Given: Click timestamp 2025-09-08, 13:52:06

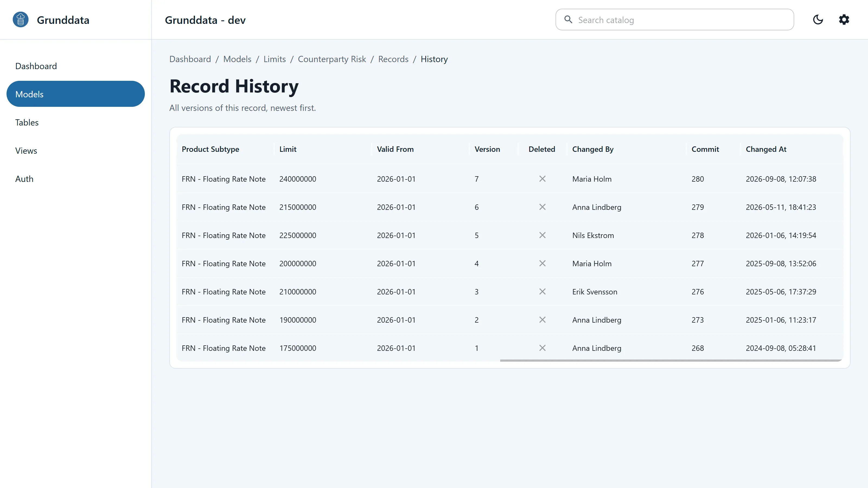Looking at the screenshot, I should 781,263.
